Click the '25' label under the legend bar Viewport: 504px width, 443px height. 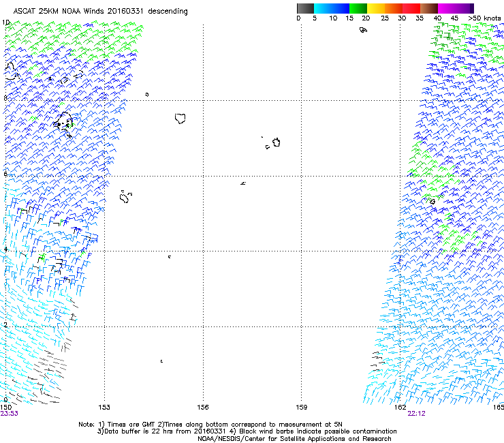tap(385, 18)
